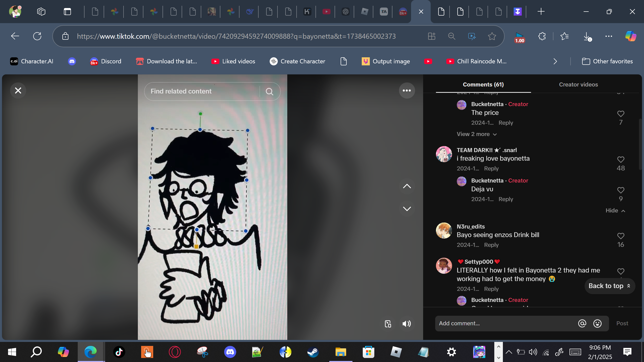Select the Comments (61) tab
Image resolution: width=644 pixels, height=362 pixels.
483,84
